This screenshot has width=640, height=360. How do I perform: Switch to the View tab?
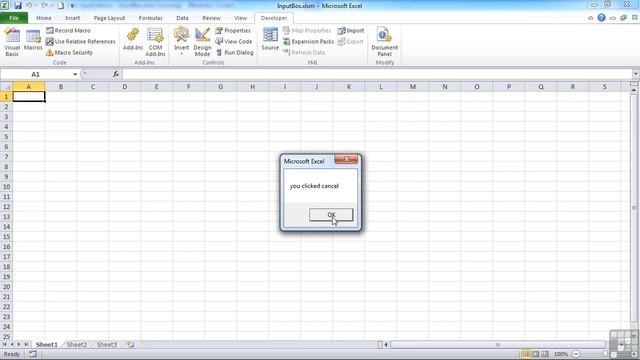pyautogui.click(x=240, y=18)
